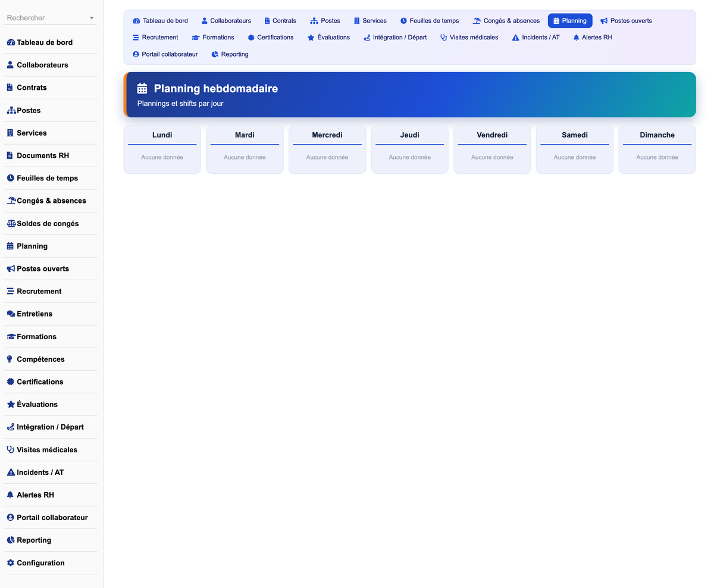Switch to Collaborateurs tab in top navigation
The height and width of the screenshot is (588, 714).
(226, 21)
